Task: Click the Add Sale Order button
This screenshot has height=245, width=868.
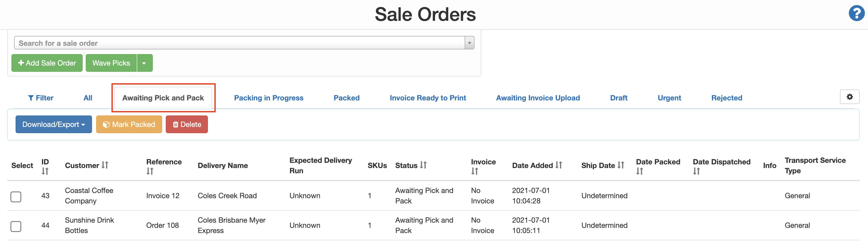Action: point(47,63)
